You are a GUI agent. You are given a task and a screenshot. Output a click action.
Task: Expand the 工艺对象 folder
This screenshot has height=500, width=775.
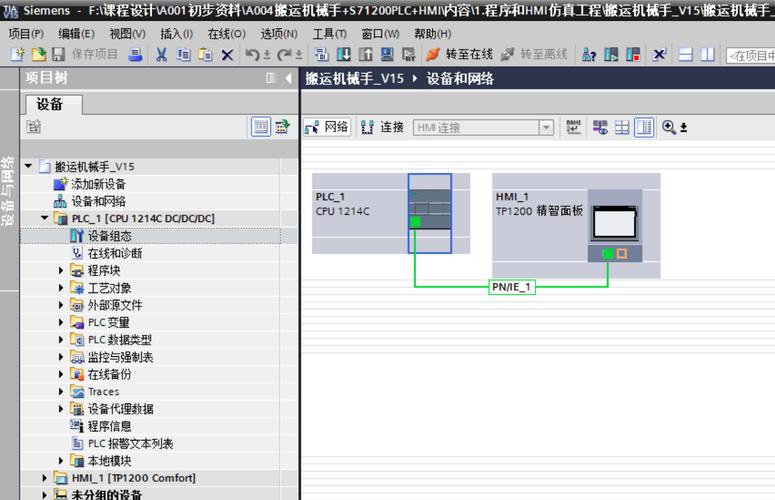pyautogui.click(x=61, y=288)
